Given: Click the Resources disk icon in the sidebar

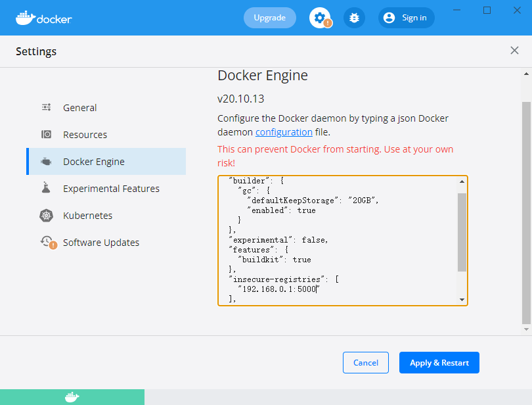Looking at the screenshot, I should tap(46, 134).
